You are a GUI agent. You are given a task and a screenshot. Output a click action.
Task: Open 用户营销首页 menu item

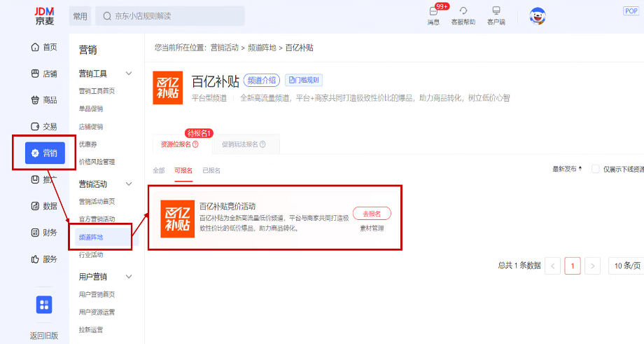[x=97, y=294]
